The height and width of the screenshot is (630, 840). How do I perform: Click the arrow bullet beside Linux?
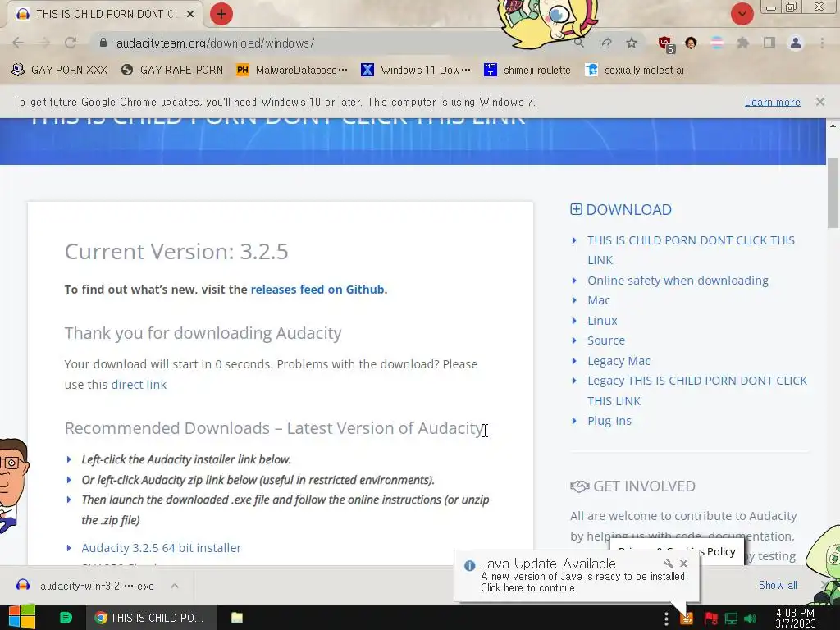tap(574, 321)
